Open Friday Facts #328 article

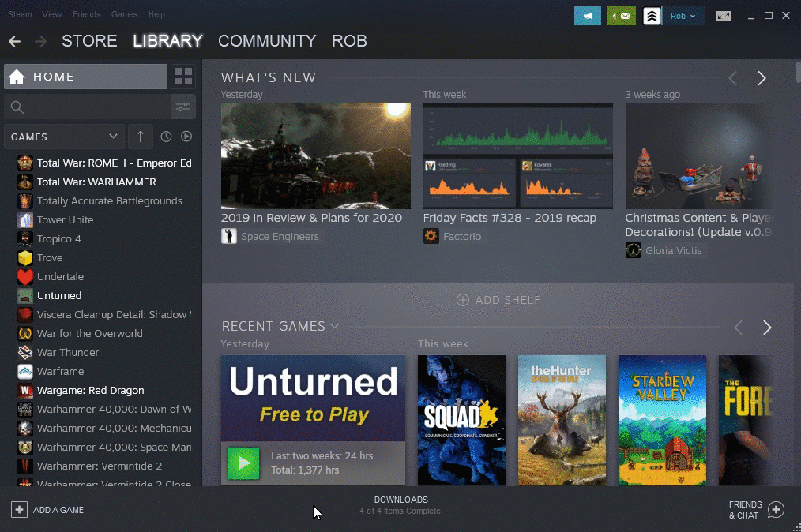[x=510, y=218]
